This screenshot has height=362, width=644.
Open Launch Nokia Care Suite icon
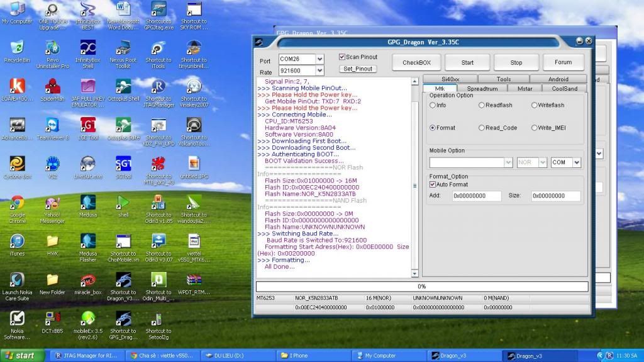[x=17, y=286]
